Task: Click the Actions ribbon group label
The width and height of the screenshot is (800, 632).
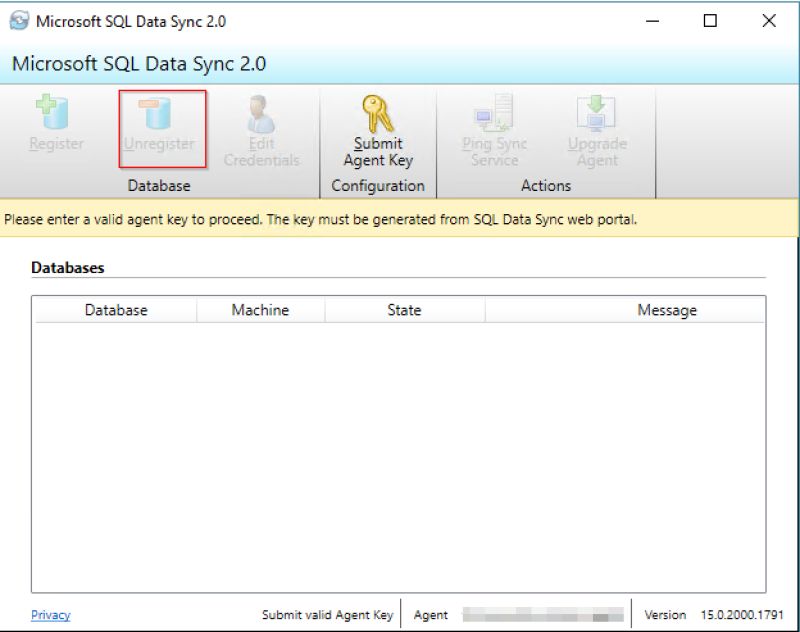Action: (x=546, y=185)
